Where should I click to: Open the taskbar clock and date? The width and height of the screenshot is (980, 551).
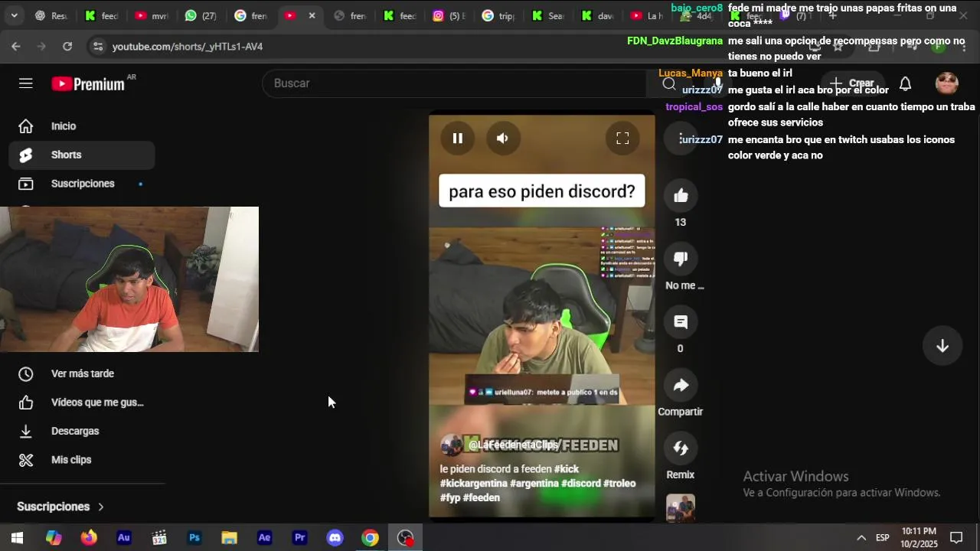(919, 538)
